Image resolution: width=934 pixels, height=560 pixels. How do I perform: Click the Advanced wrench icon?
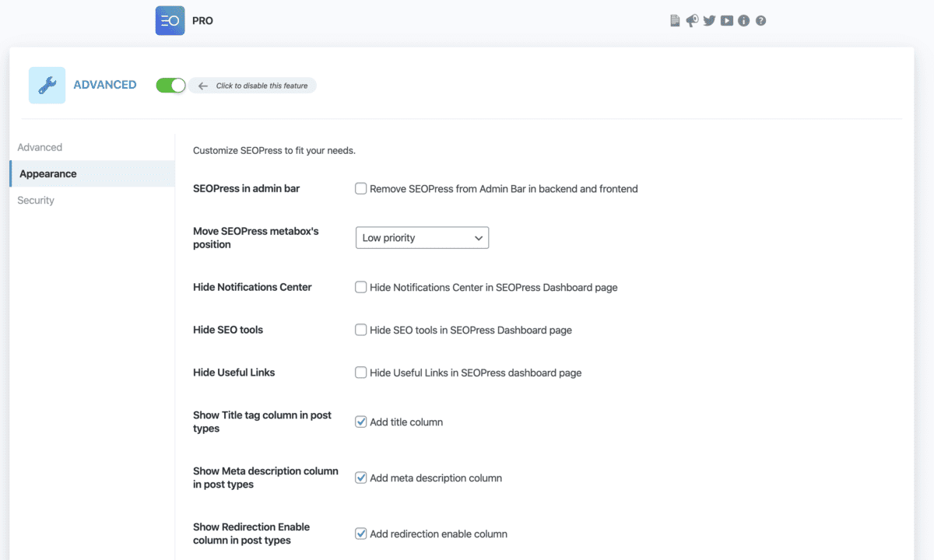pos(47,86)
